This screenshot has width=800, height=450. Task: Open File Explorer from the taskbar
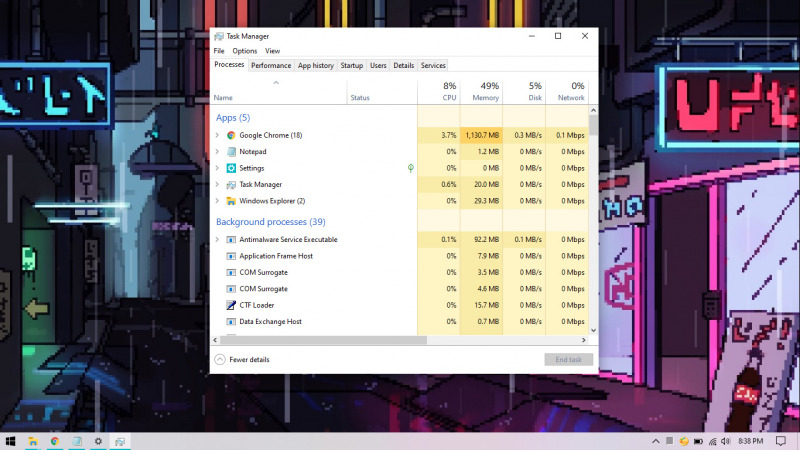(33, 441)
